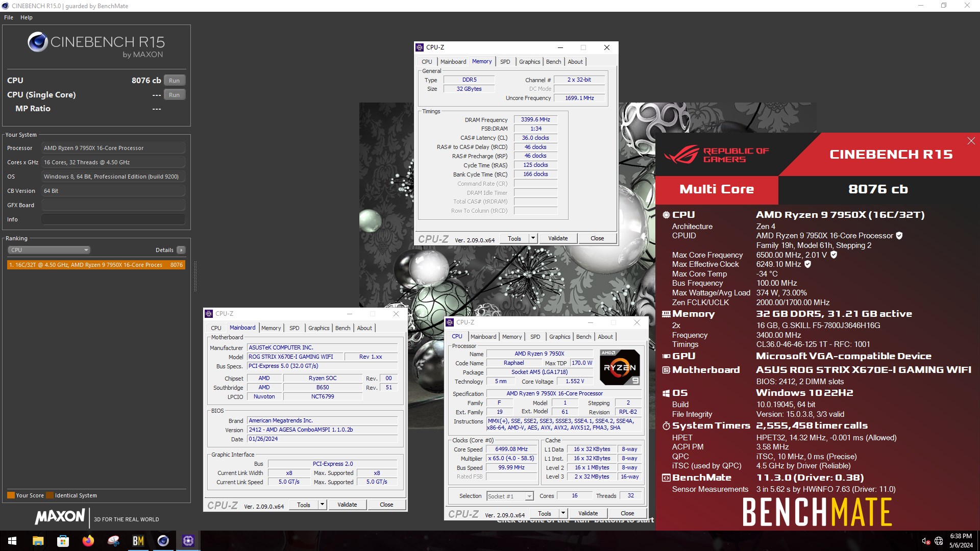The width and height of the screenshot is (980, 551).
Task: Click the BenchMate section icon in result panel
Action: (x=666, y=478)
